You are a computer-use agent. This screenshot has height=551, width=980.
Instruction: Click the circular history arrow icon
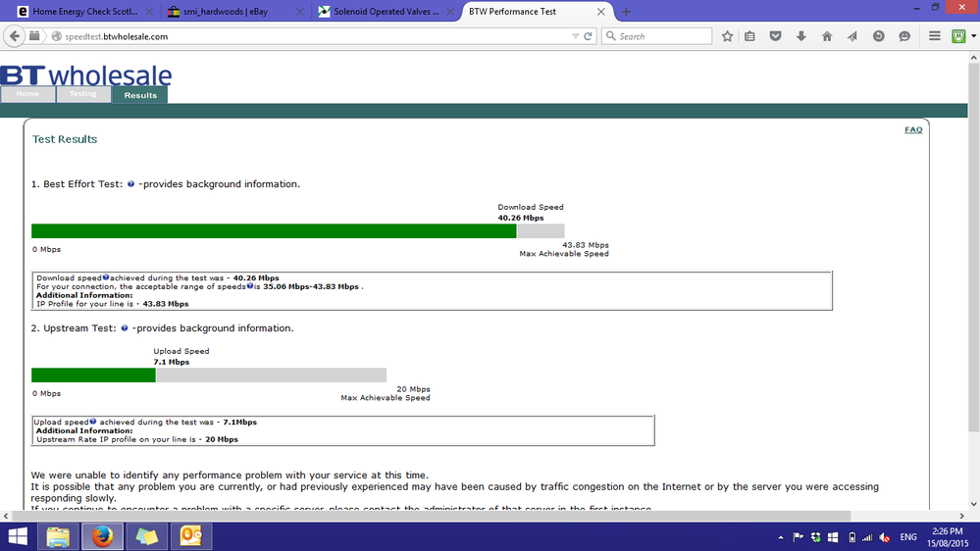879,36
